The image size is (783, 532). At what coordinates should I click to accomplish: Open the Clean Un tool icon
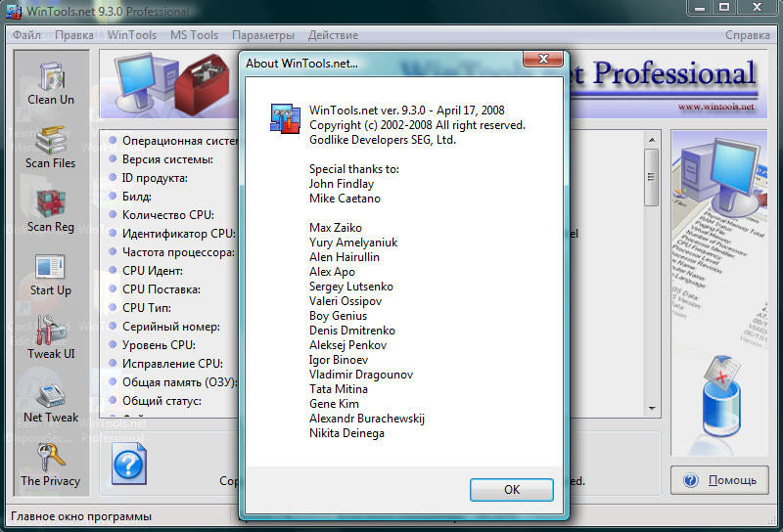point(51,78)
